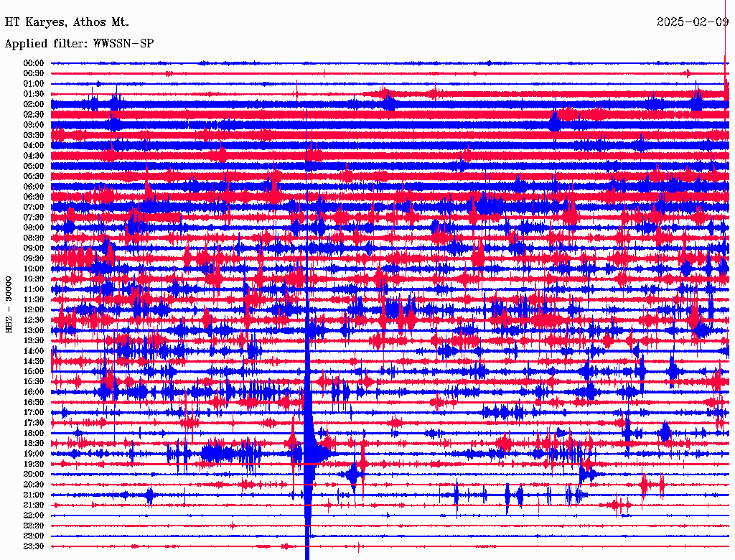Click the station title 'HT Karyes, Athos Mt.'
This screenshot has height=560, width=735.
(67, 22)
